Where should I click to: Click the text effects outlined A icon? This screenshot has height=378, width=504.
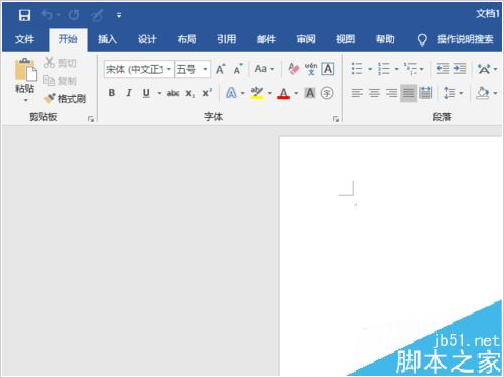(x=231, y=93)
